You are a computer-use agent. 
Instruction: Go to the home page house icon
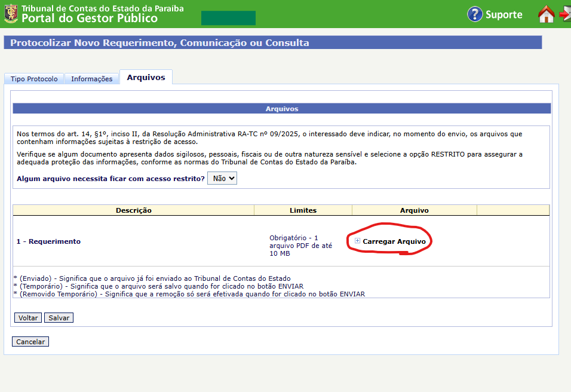coord(547,14)
